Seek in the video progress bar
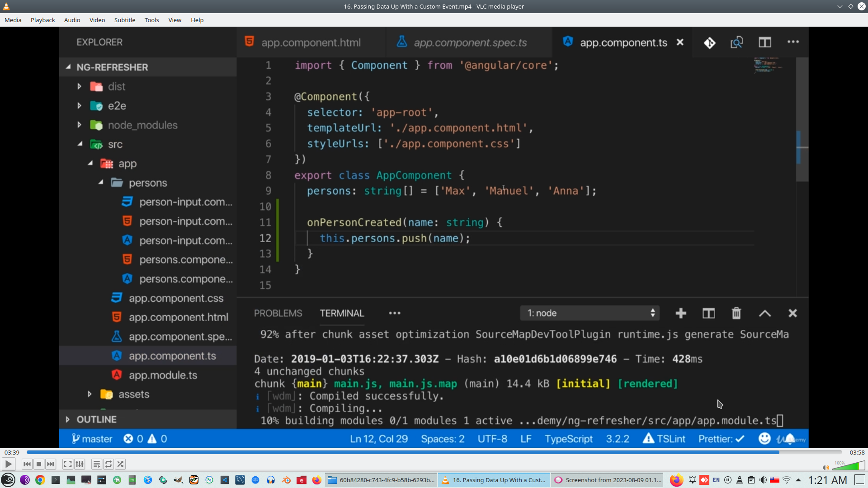 tap(434, 452)
